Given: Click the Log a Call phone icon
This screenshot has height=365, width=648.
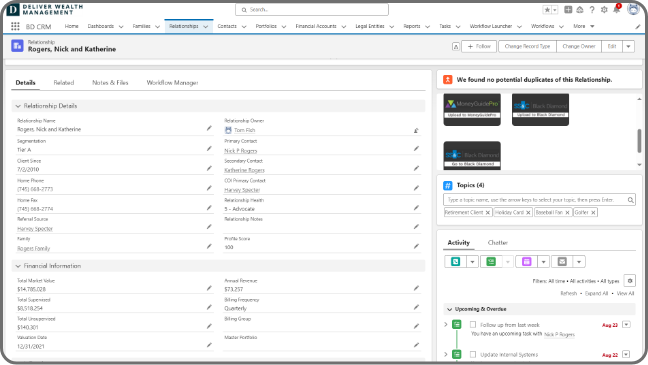Looking at the screenshot, I should (455, 262).
